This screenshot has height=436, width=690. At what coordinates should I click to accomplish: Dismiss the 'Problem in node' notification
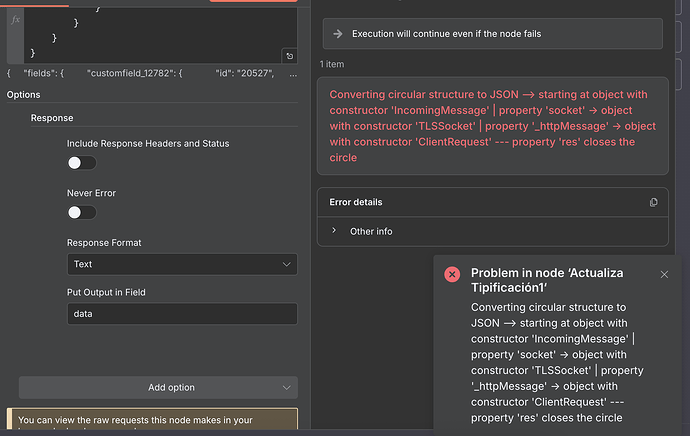[x=664, y=274]
